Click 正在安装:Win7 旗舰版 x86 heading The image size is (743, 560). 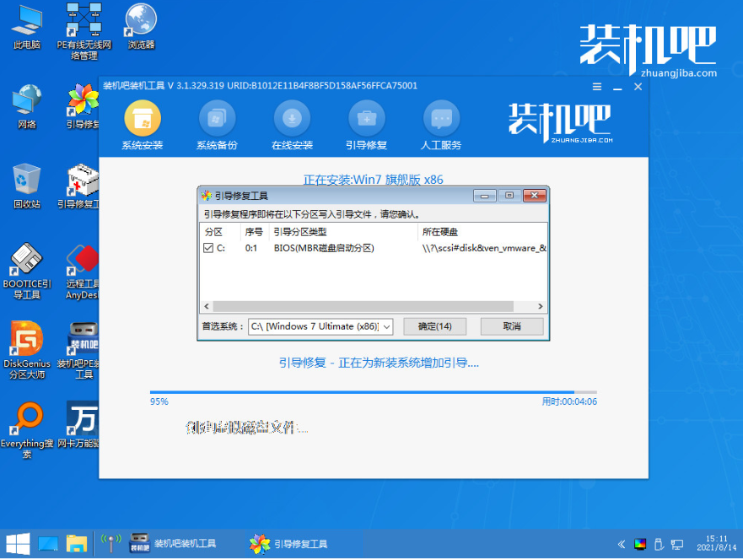tap(374, 180)
